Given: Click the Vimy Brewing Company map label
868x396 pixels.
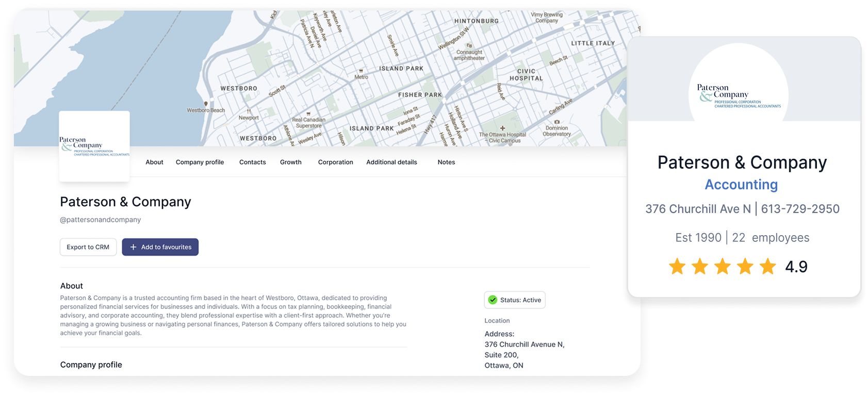Looking at the screenshot, I should pos(547,18).
